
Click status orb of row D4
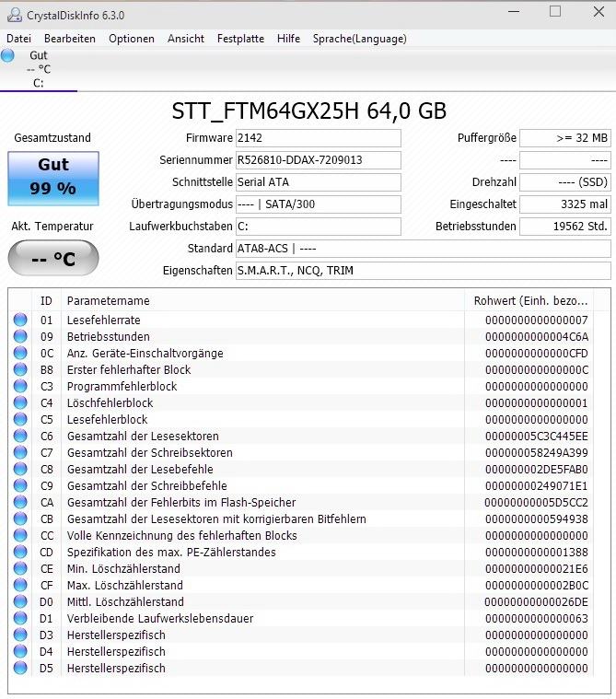(x=20, y=651)
